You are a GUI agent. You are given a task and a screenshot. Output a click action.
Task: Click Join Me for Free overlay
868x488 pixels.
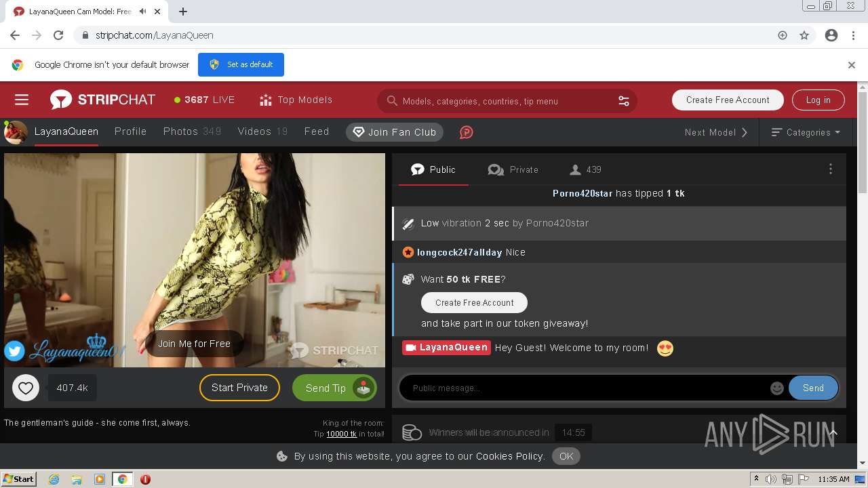[194, 344]
